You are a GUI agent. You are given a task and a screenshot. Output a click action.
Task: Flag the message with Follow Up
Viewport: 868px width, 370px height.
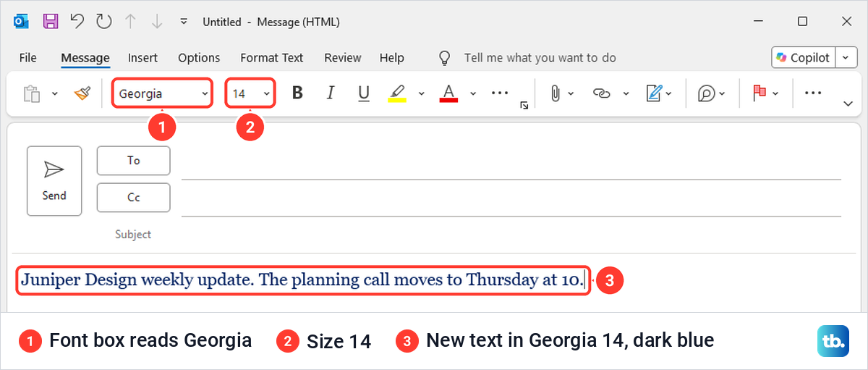[759, 93]
